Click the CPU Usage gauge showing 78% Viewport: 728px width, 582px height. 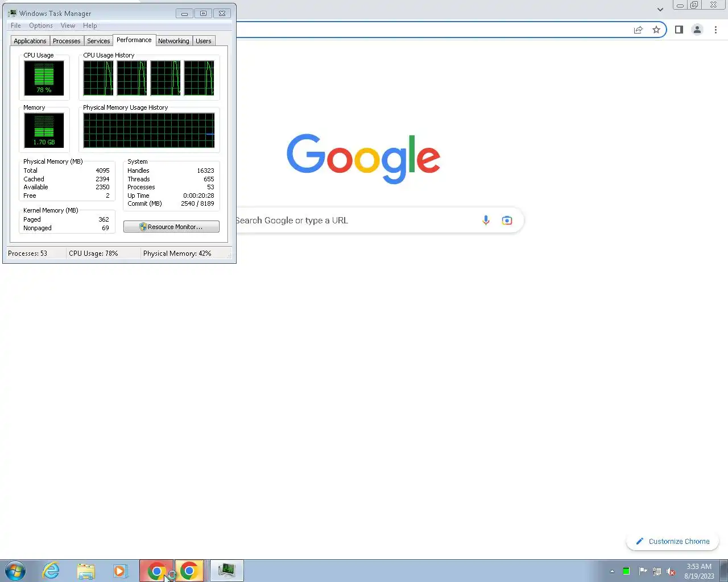point(44,78)
